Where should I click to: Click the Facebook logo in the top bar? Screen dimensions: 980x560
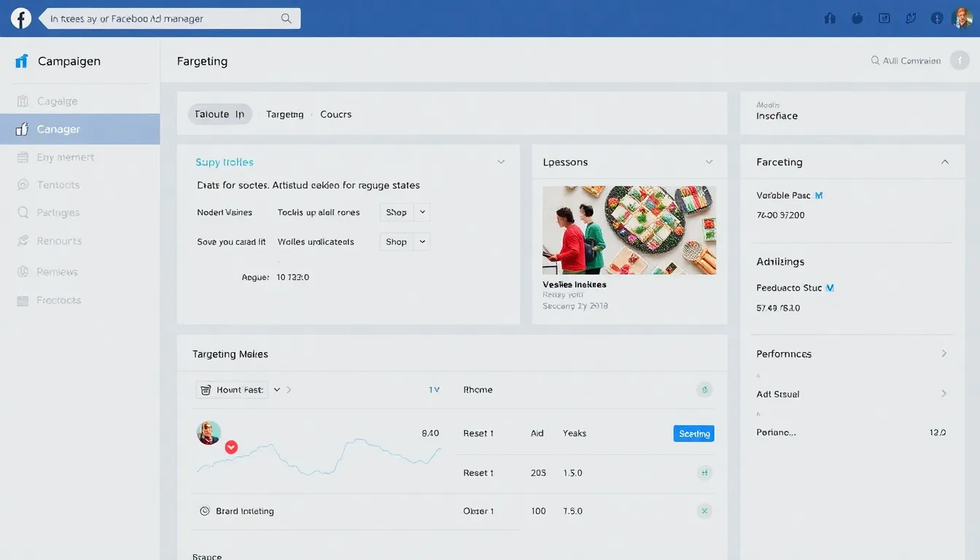pos(20,17)
